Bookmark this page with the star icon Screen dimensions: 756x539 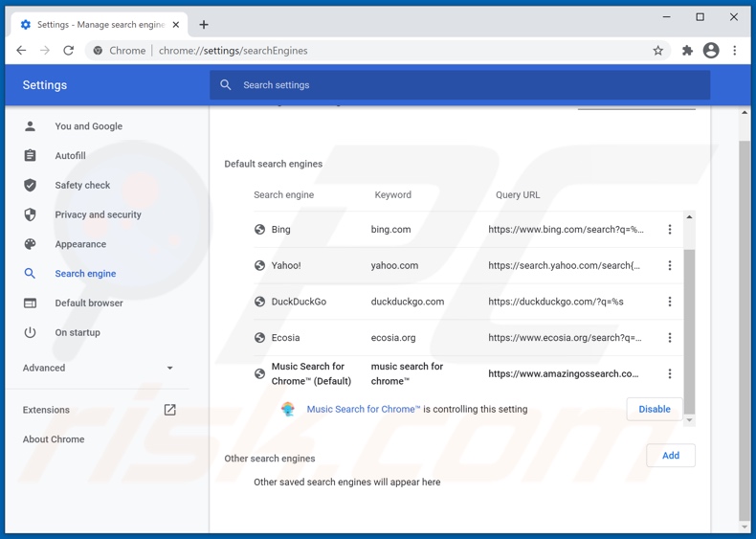pos(657,50)
